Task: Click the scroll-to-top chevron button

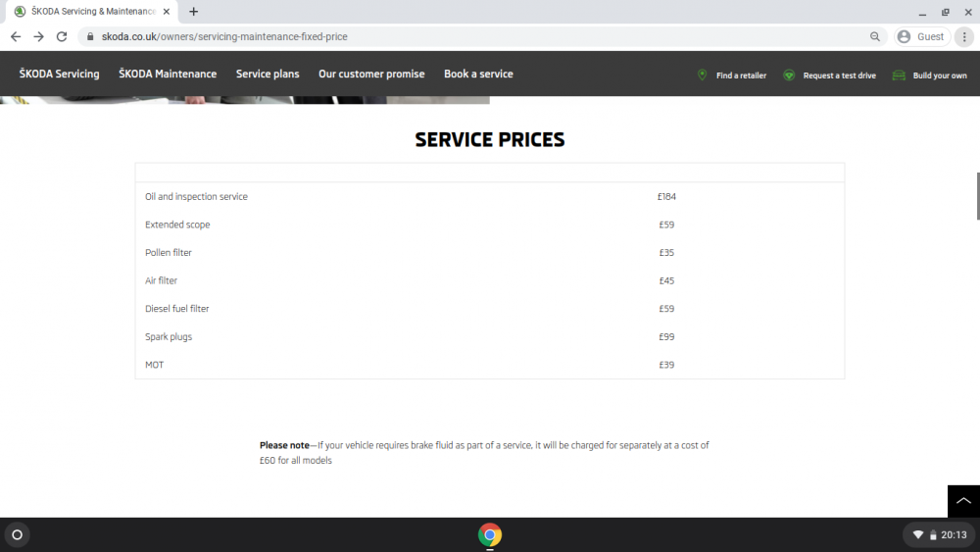Action: pyautogui.click(x=963, y=501)
